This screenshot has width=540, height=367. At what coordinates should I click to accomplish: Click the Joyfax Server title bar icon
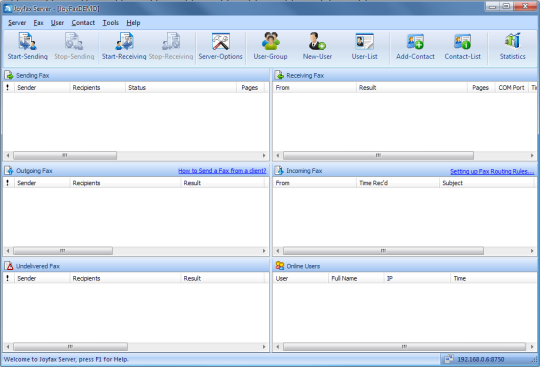7,8
